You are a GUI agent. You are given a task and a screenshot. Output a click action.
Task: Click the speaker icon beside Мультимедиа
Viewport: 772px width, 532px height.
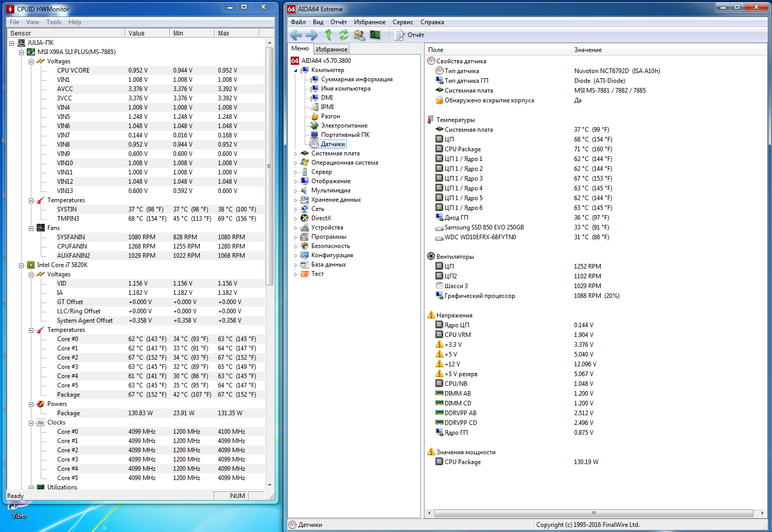(x=305, y=190)
